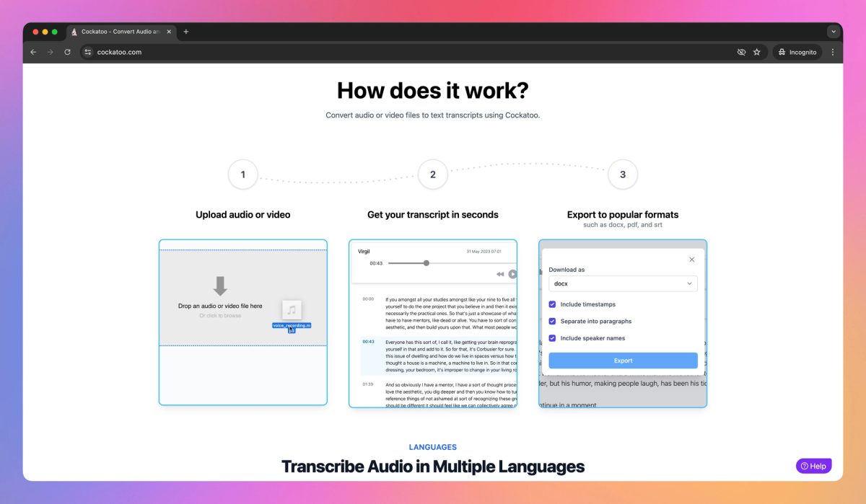The height and width of the screenshot is (504, 866).
Task: Reload the page with the refresh icon
Action: click(68, 52)
